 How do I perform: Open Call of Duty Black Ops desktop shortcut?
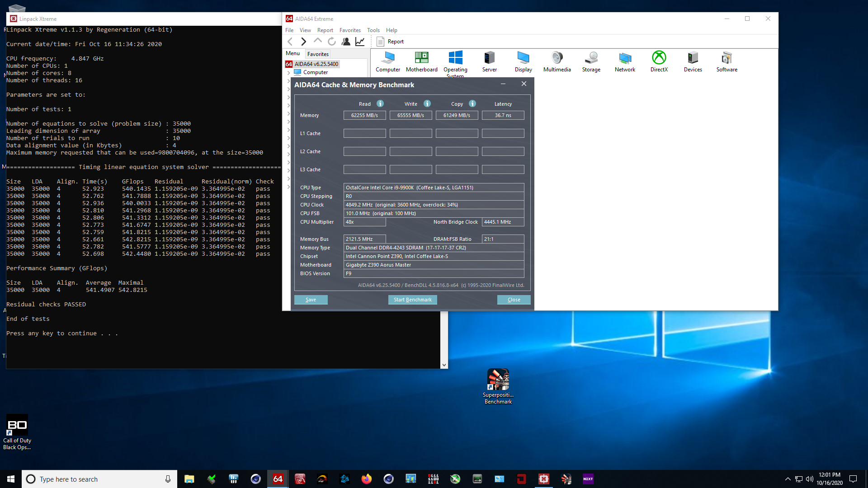17,432
